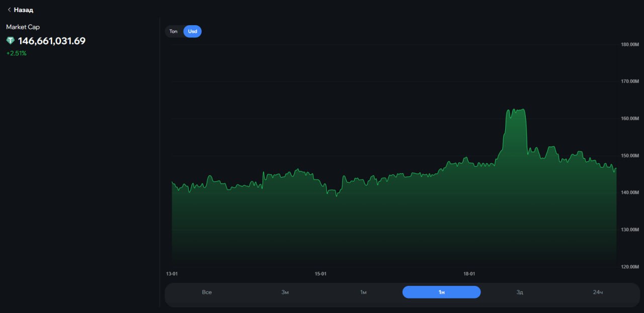Click the 18-01 date axis marker

[469, 274]
